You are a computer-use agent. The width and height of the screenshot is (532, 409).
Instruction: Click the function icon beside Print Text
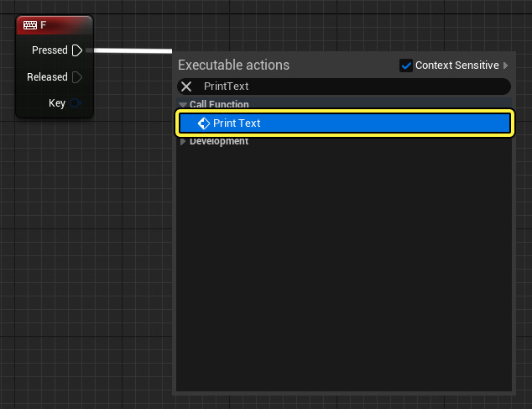coord(204,123)
